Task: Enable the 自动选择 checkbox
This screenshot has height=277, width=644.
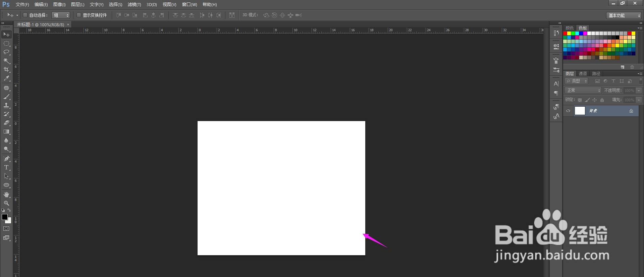Action: click(x=25, y=15)
